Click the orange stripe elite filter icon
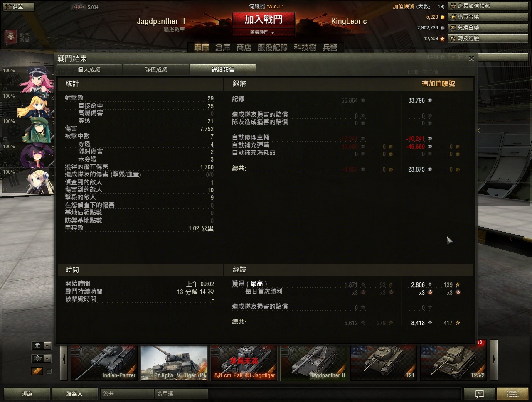This screenshot has height=402, width=532. click(x=37, y=371)
